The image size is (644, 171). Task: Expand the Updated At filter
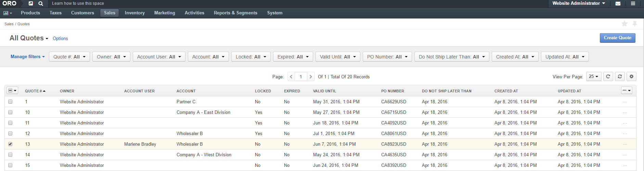[565, 57]
